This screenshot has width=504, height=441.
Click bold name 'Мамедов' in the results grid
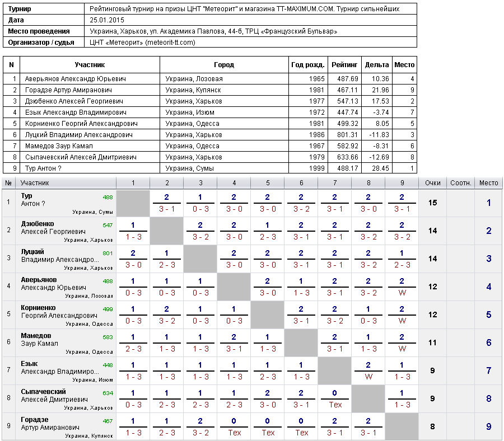(x=36, y=336)
